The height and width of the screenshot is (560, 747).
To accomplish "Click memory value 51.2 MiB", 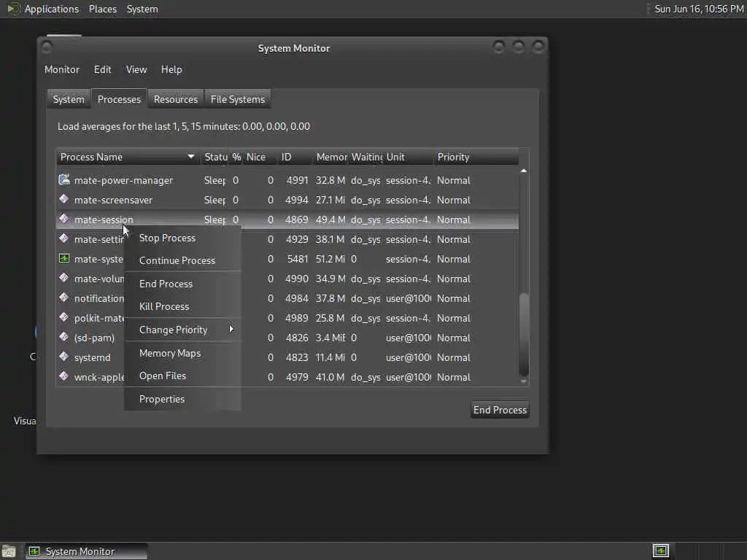I will point(330,259).
